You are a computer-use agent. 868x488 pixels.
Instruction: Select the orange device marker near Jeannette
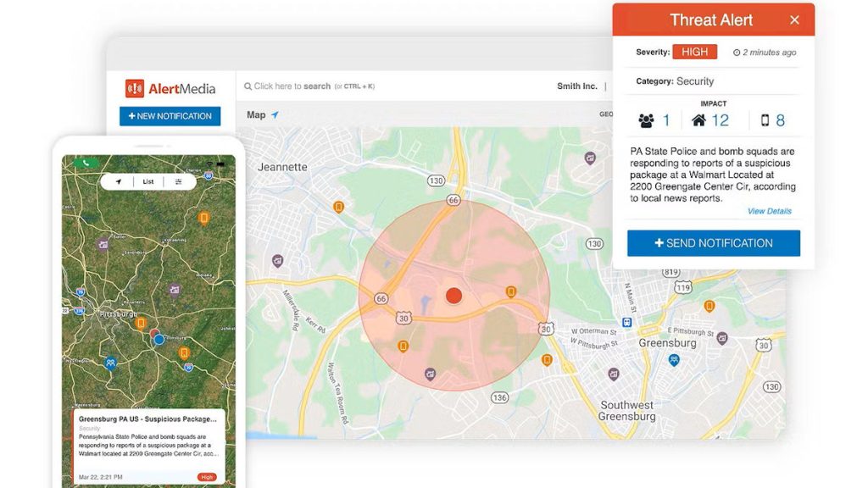point(338,207)
